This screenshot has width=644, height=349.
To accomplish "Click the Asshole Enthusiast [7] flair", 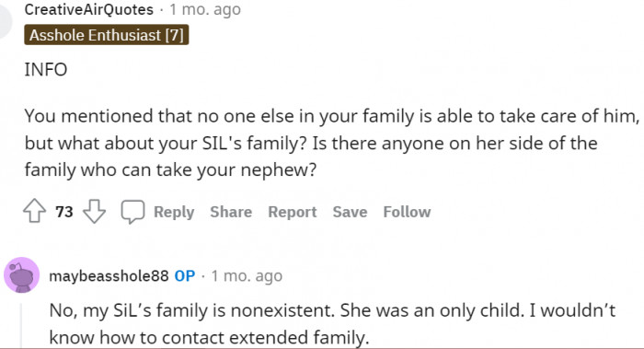I will click(x=107, y=35).
